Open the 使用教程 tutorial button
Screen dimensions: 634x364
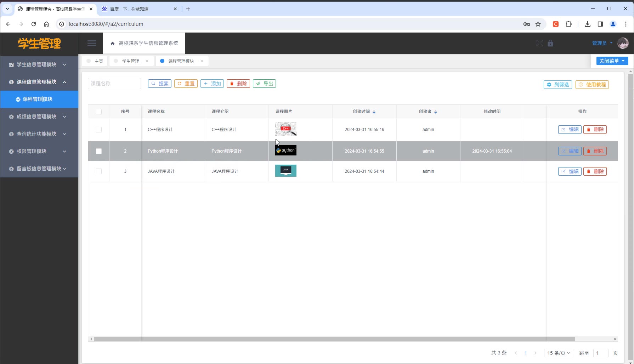pos(592,85)
